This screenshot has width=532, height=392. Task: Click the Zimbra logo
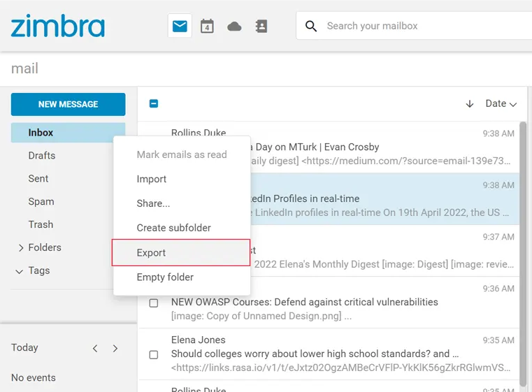pos(58,26)
